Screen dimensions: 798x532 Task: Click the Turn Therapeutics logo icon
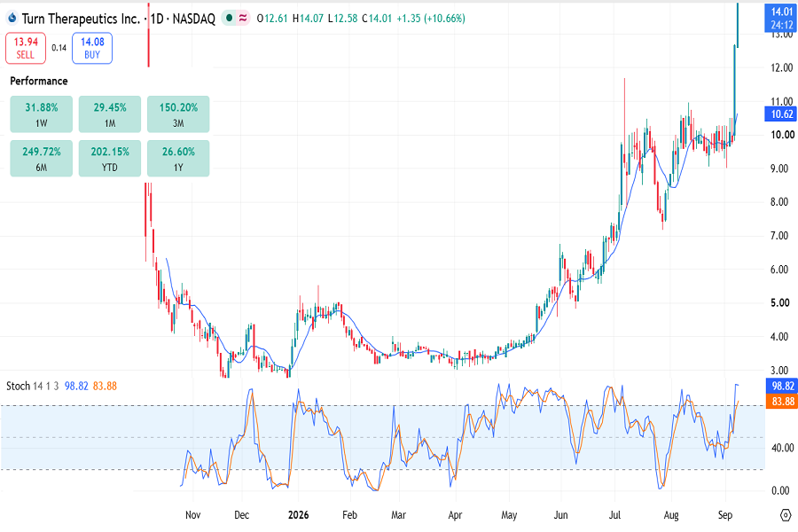[12, 19]
